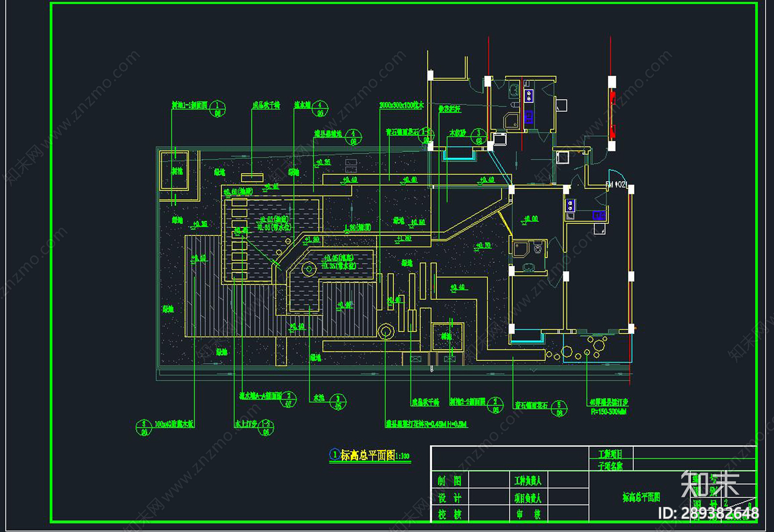This screenshot has width=774, height=532.
Task: Select the 设计 cell in title block
Action: (450, 498)
